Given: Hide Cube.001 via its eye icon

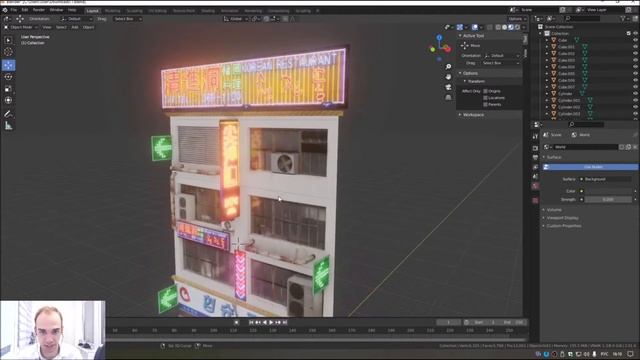Looking at the screenshot, I should point(636,47).
